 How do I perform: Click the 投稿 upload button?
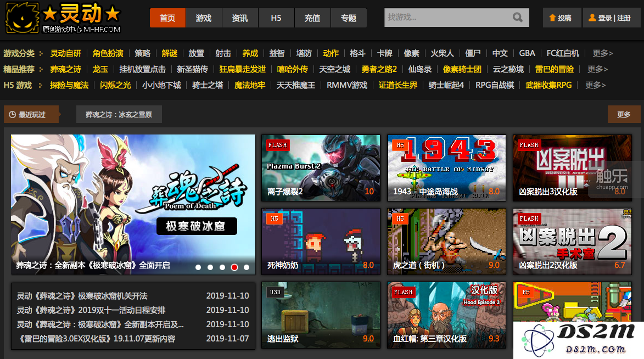point(562,18)
